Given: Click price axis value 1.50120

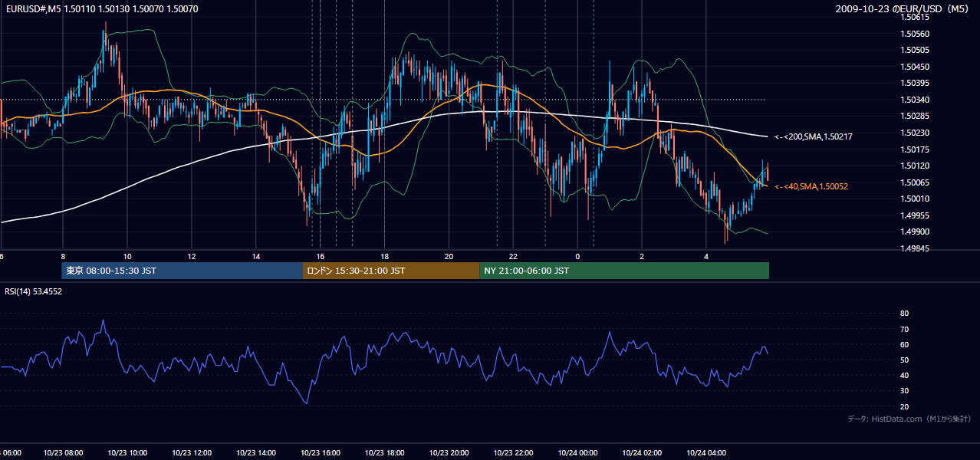Looking at the screenshot, I should pos(913,166).
